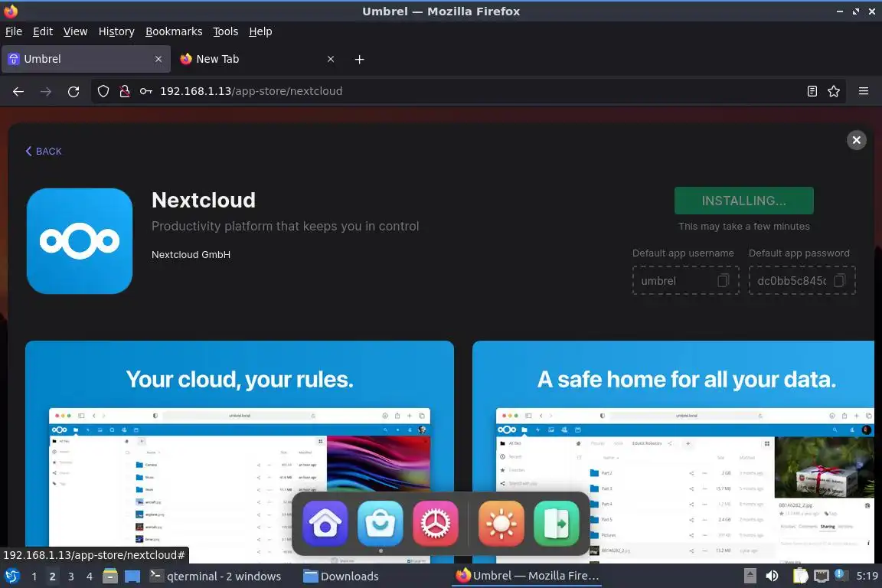The height and width of the screenshot is (588, 882).
Task: Open the taskbar start menu icon
Action: click(12, 577)
